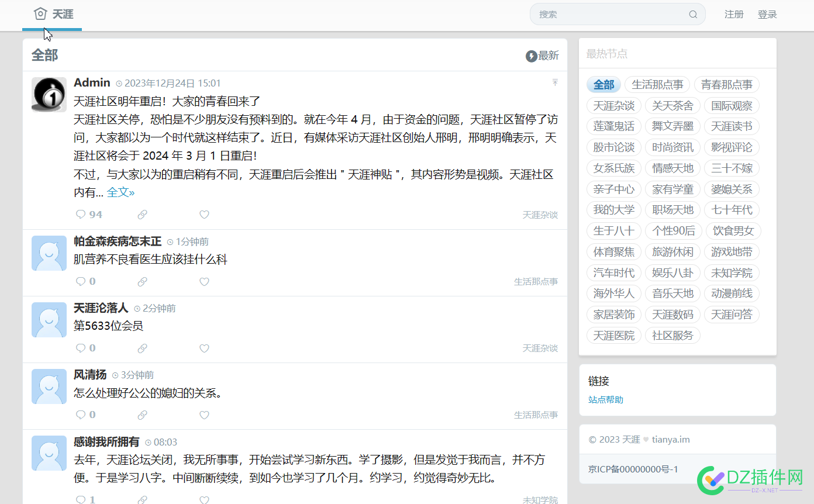Copy link icon on Admin post
814x504 pixels.
pyautogui.click(x=142, y=215)
